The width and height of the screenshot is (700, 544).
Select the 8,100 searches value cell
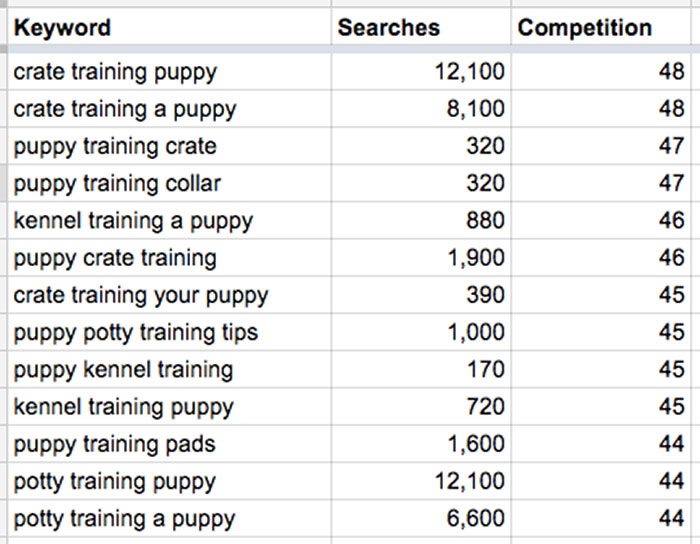pos(420,108)
